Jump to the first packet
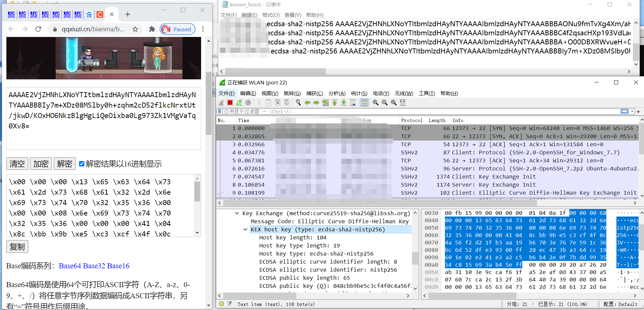 [335, 103]
